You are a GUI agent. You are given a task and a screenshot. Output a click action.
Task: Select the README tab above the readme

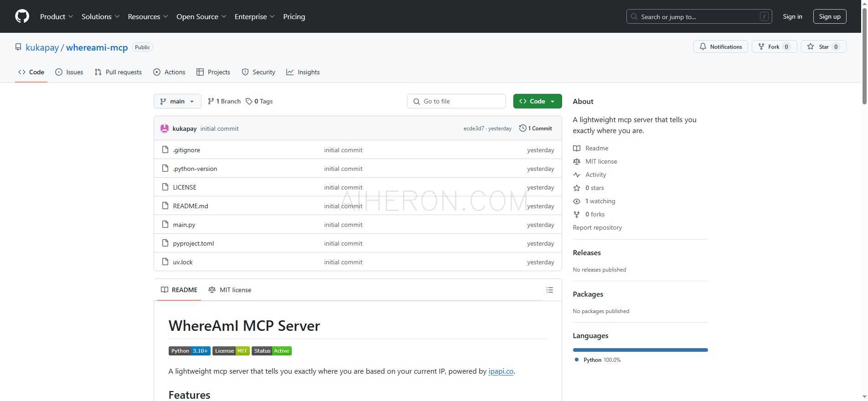pos(179,290)
